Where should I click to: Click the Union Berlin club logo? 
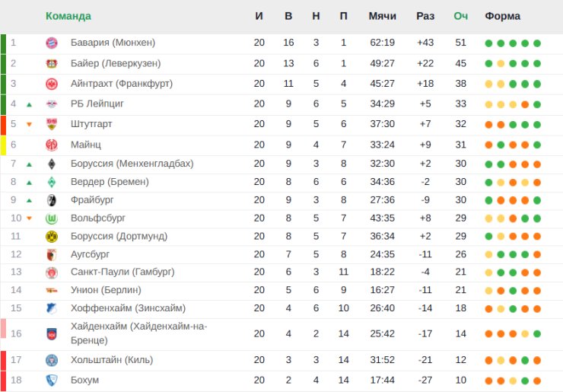click(52, 290)
